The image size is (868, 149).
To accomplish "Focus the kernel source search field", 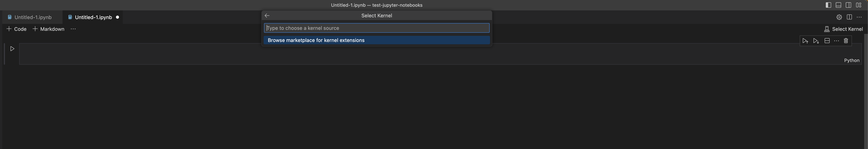I will (376, 28).
